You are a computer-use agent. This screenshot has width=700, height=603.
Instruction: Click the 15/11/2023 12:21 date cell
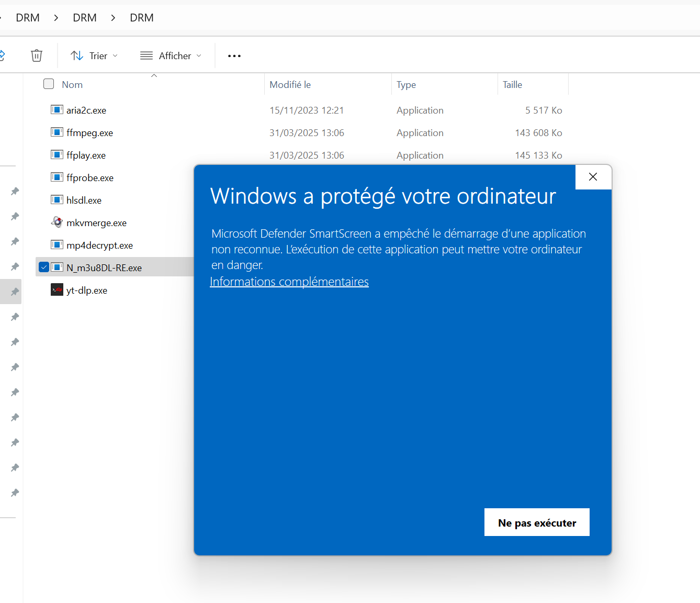pos(307,110)
